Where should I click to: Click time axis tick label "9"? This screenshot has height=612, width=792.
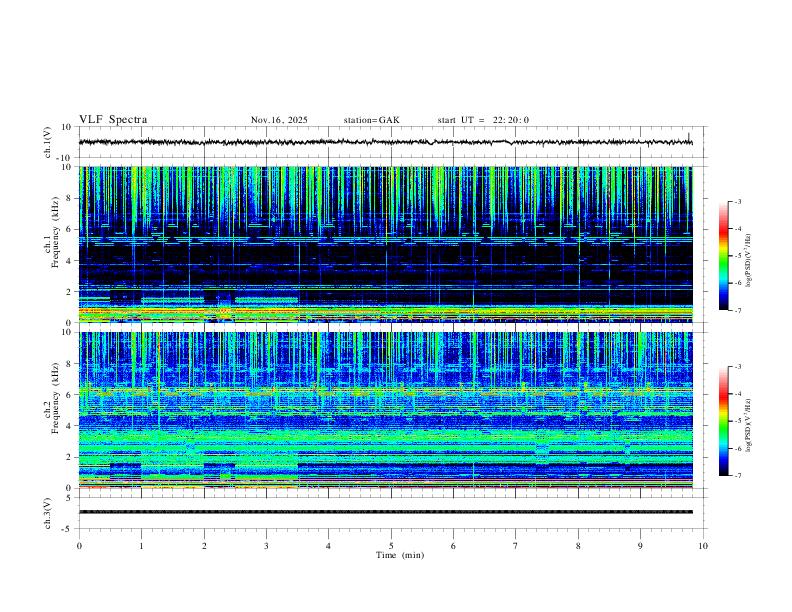640,546
